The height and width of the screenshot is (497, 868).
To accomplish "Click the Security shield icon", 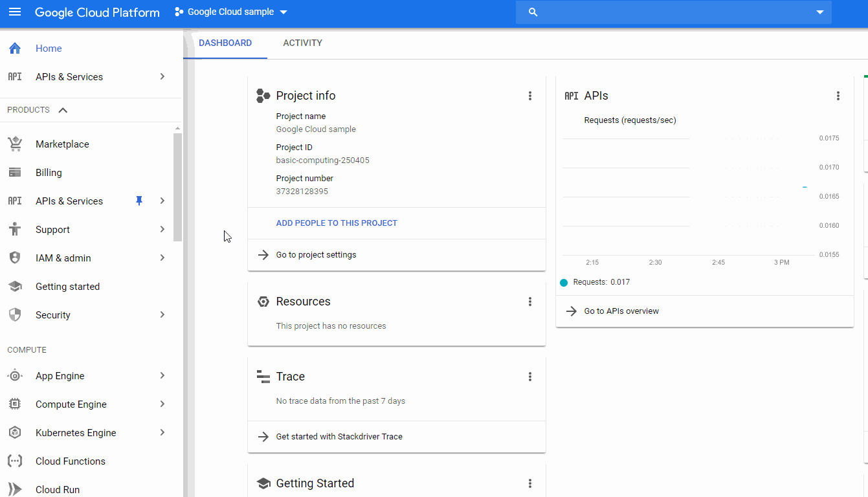I will [x=14, y=315].
